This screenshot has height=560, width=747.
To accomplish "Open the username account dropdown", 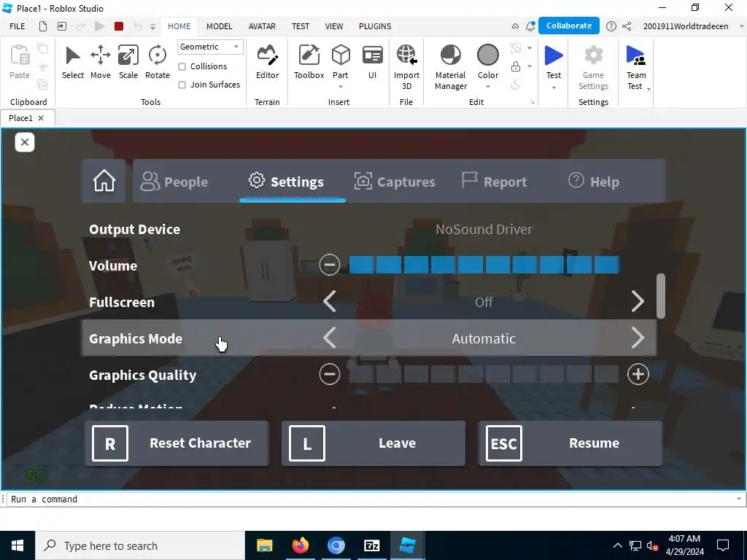I will 741,26.
